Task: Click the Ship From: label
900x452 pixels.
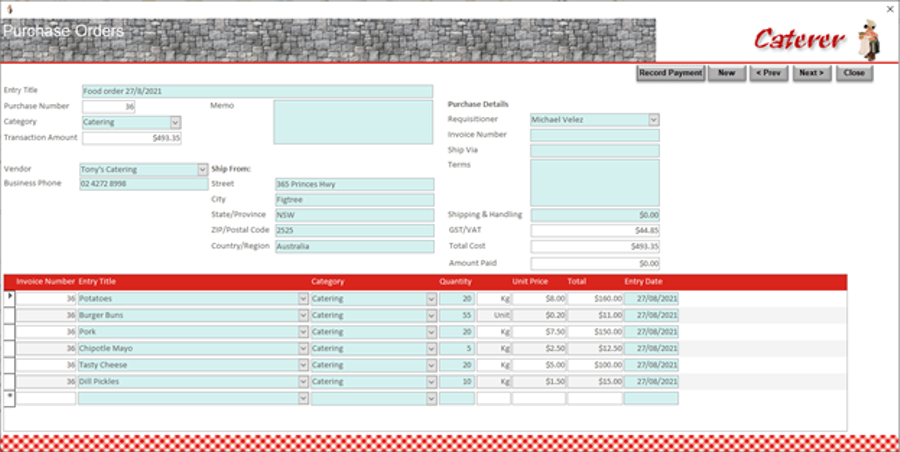Action: click(231, 169)
